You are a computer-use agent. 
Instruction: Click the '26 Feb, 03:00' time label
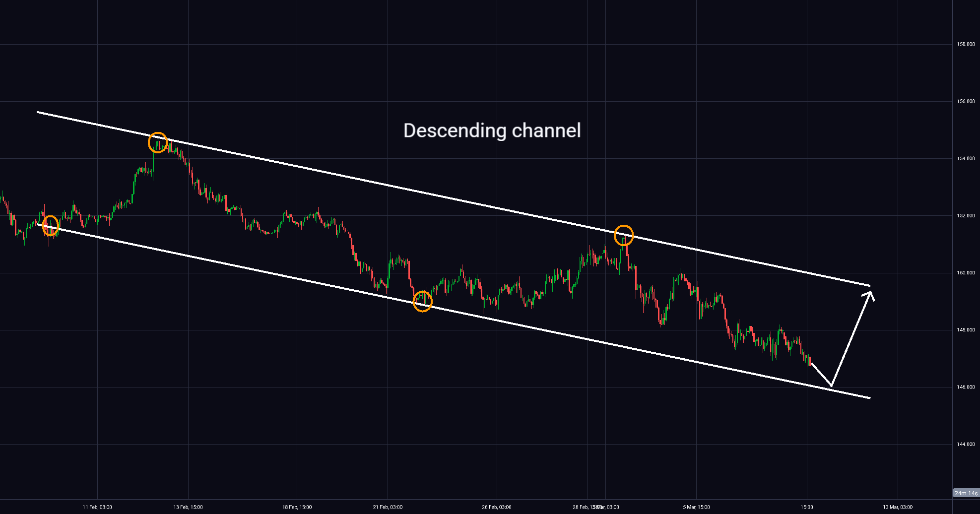496,507
